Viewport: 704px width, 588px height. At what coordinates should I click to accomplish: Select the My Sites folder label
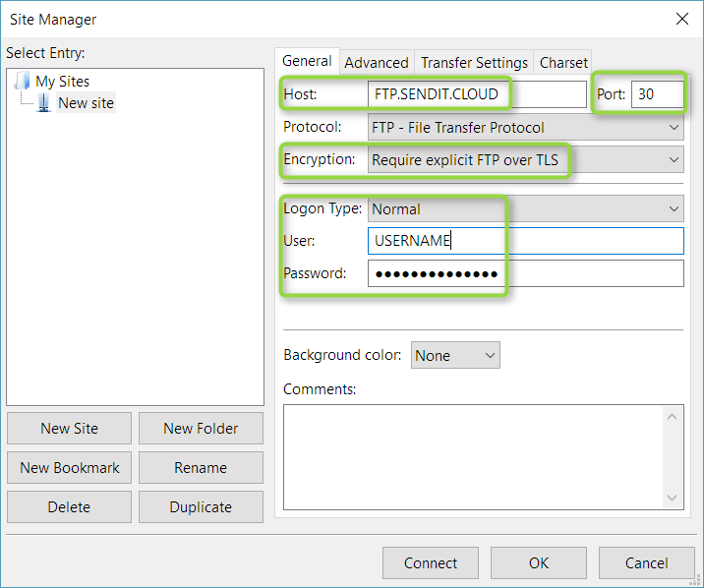(x=62, y=82)
